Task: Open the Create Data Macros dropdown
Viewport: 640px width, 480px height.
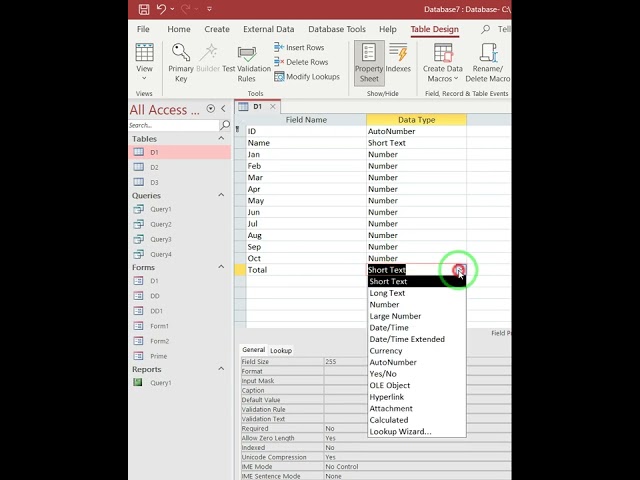Action: [442, 63]
